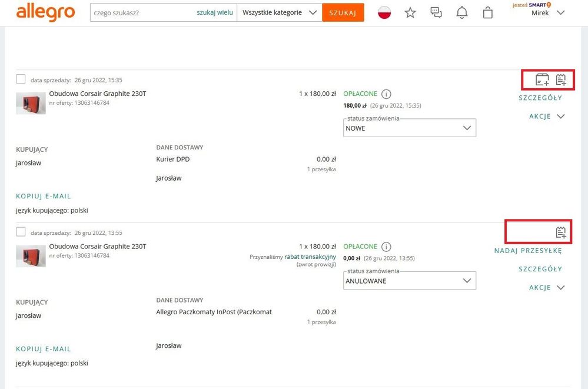Click add-note icon for 15:35 order
Screen dimensions: 588x389
(561, 79)
